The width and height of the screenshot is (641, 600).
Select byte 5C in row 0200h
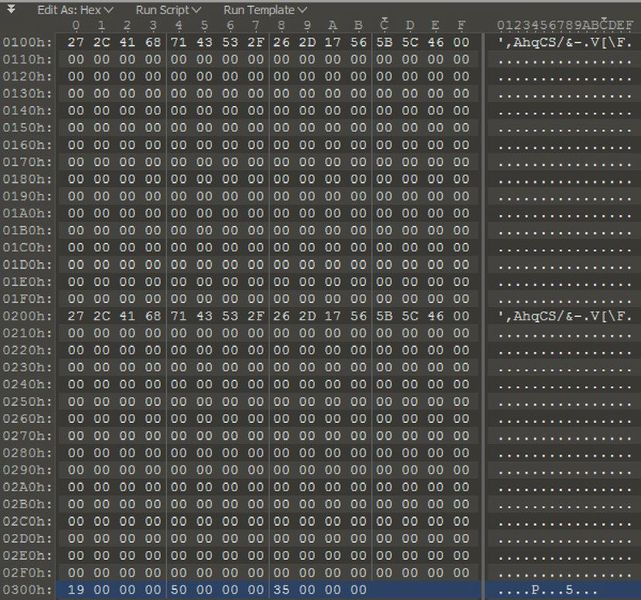tap(410, 316)
